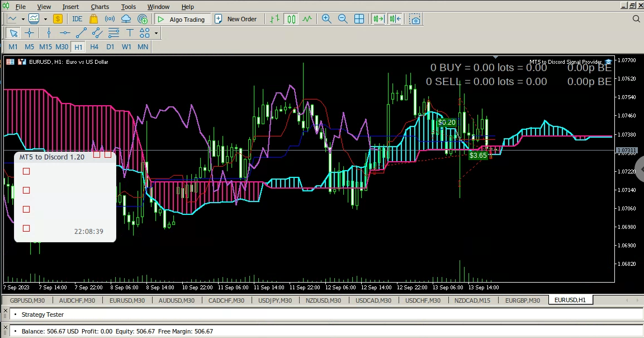
Task: Switch to the GBPUSD,M30 chart tab
Action: tap(27, 300)
